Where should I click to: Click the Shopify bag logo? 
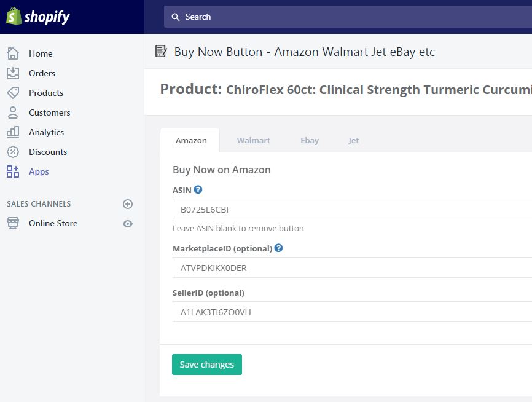(x=14, y=16)
